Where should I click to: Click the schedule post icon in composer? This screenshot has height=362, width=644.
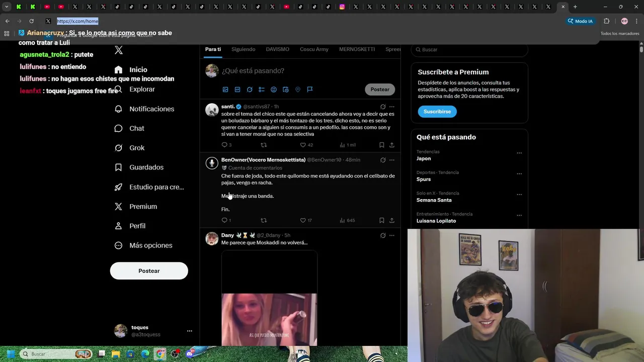point(286,89)
